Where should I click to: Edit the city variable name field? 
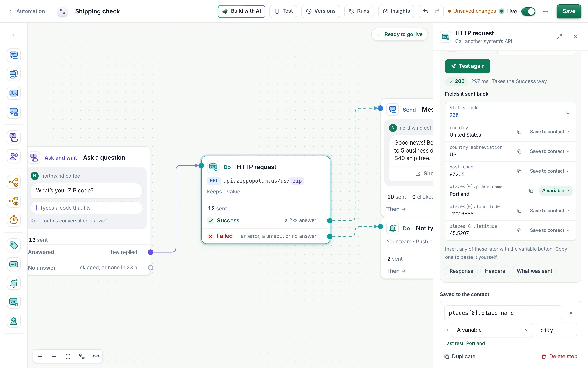click(x=556, y=330)
